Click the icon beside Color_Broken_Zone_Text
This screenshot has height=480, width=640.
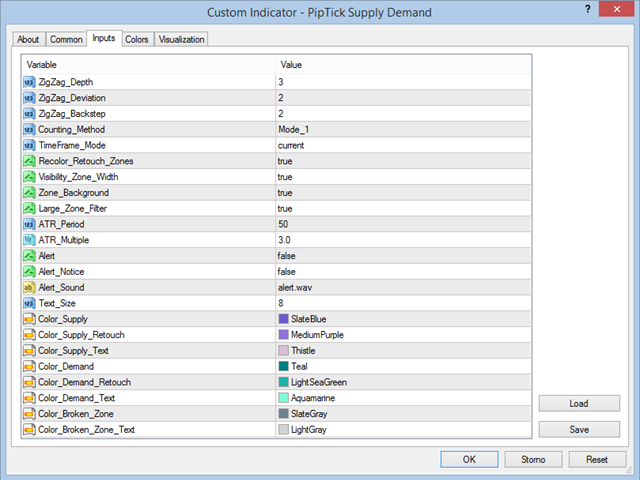point(29,429)
